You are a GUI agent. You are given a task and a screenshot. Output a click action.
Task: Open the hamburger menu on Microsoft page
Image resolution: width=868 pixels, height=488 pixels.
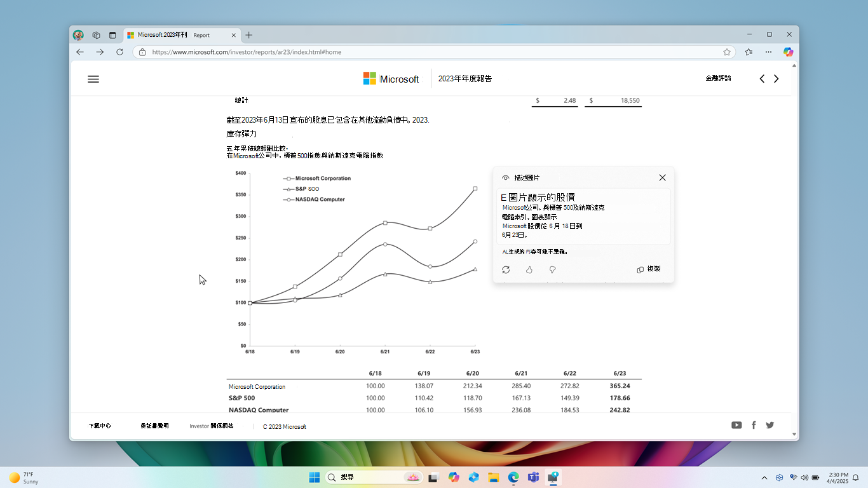pos(93,79)
